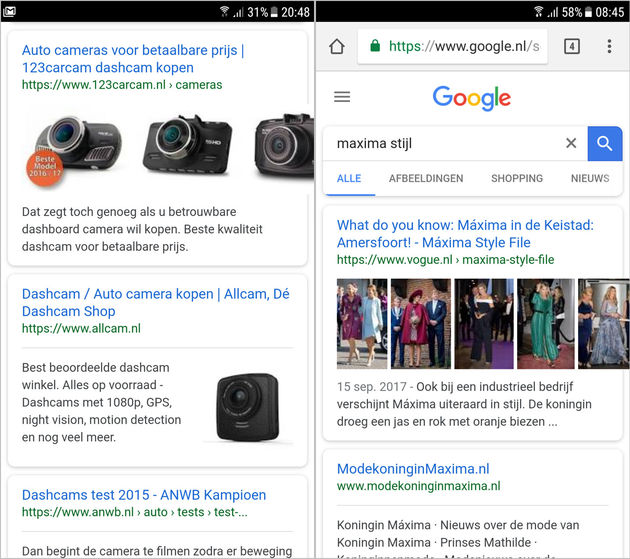Viewport: 630px width, 559px height.
Task: Tap the partially visible third dashcam image
Action: [x=284, y=145]
